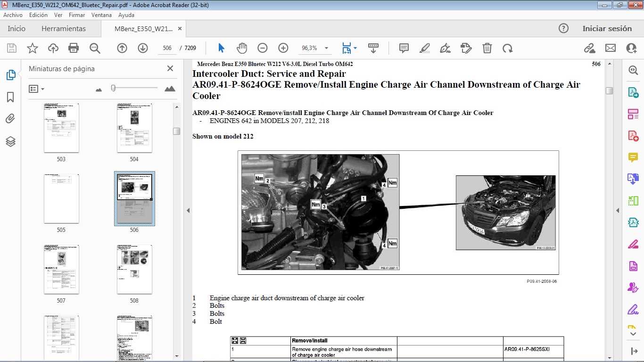
Task: Click the document vertical scrollbar thumb
Action: [x=609, y=90]
